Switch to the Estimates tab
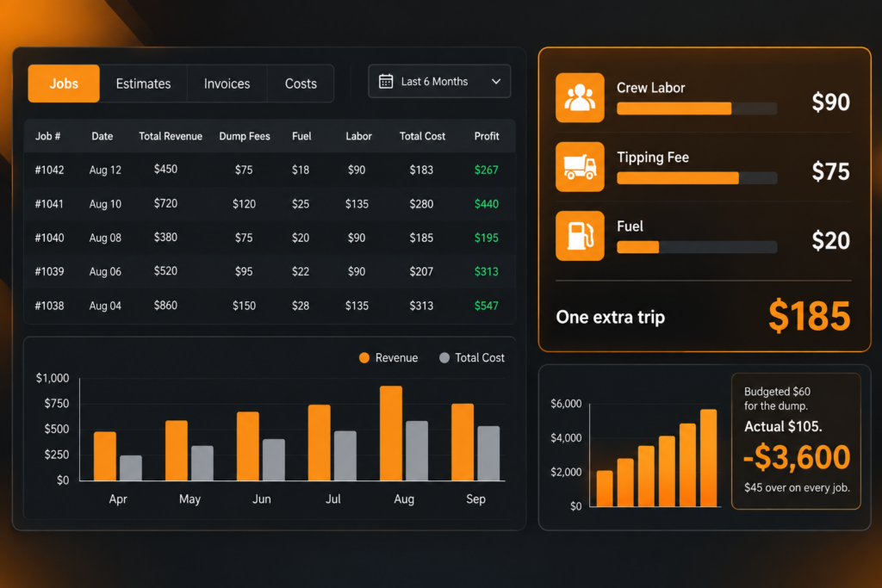The image size is (882, 588). click(144, 84)
